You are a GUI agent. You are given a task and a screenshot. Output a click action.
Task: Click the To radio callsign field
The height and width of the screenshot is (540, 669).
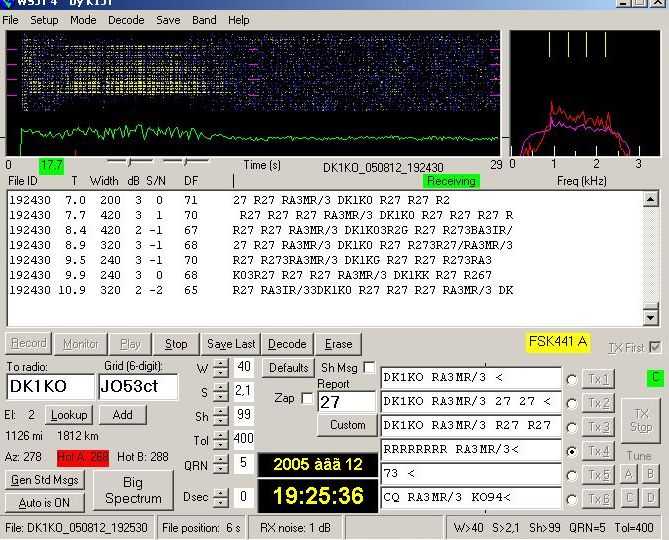[x=50, y=386]
